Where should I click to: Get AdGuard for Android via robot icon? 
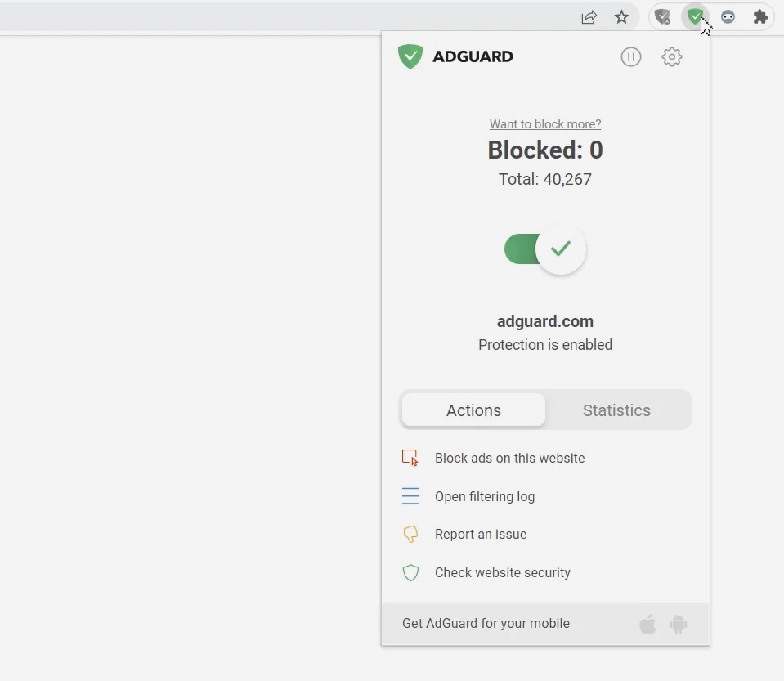click(678, 625)
